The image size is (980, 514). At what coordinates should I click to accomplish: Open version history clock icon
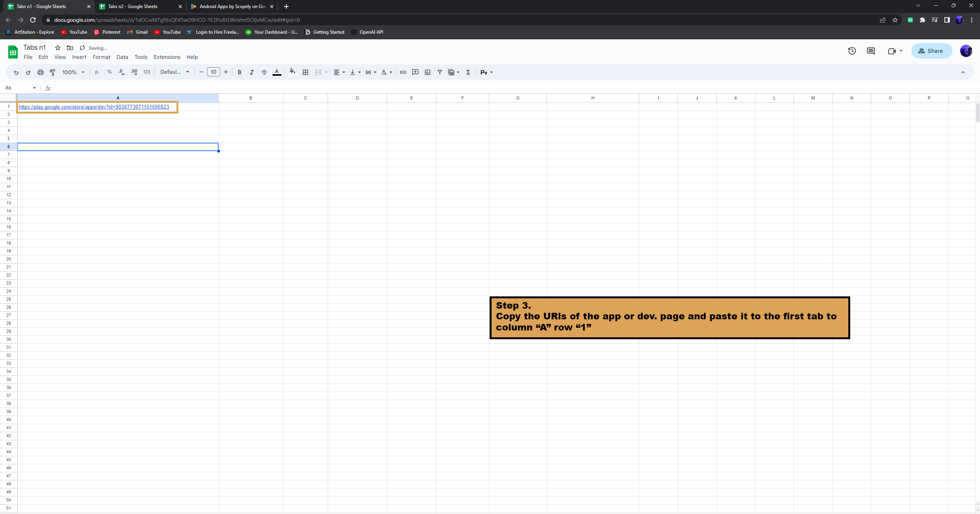(852, 51)
